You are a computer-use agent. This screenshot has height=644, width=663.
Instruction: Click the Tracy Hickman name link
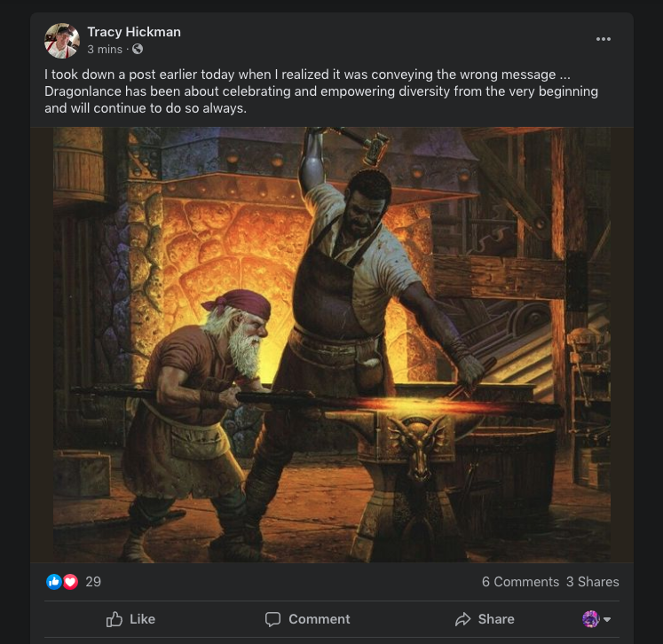click(134, 32)
